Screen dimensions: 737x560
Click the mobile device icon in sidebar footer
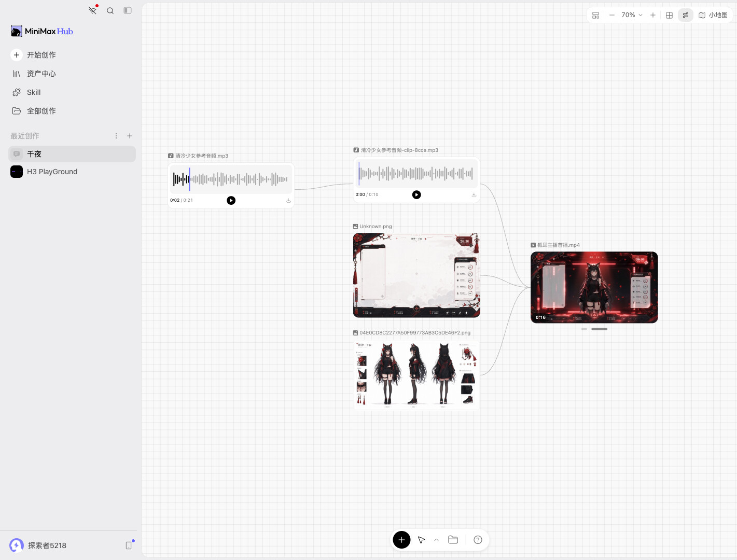point(129,545)
